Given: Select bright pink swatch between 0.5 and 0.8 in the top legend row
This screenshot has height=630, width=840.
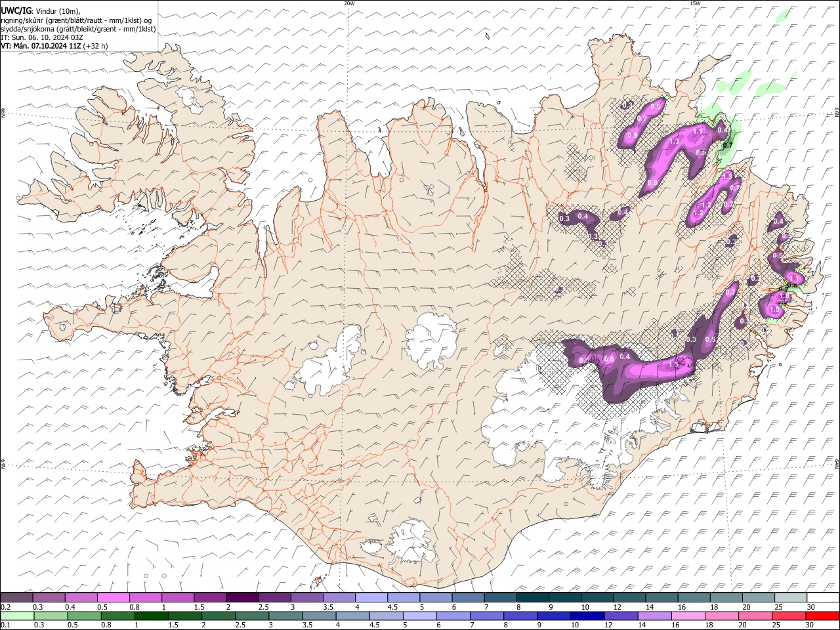Looking at the screenshot, I should [113, 598].
